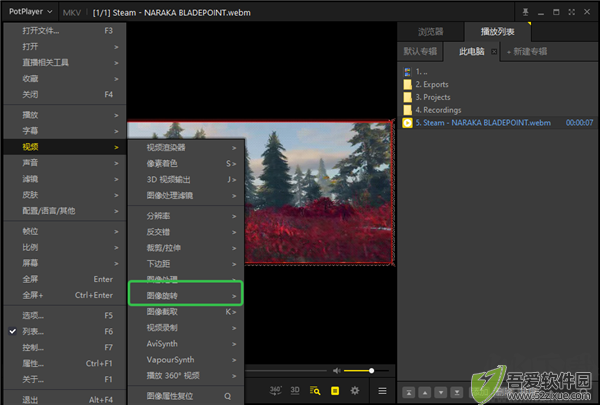Expand the 播放 submenu

(x=65, y=115)
